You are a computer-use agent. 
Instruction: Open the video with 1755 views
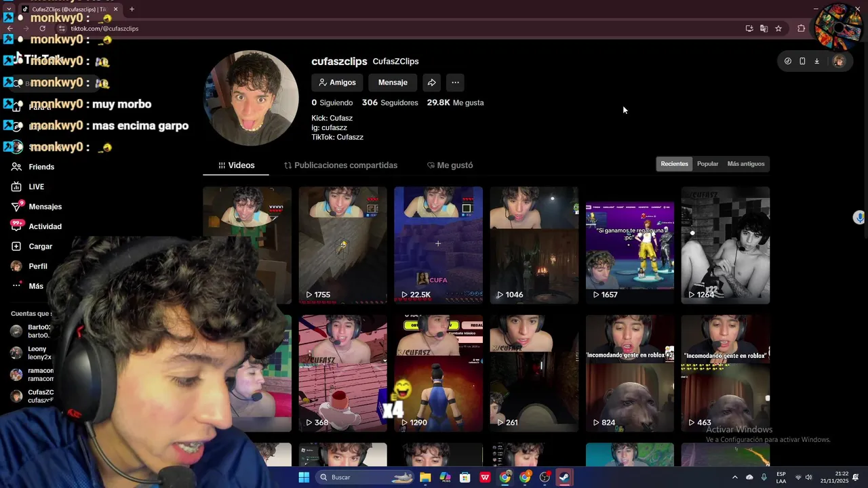click(343, 245)
